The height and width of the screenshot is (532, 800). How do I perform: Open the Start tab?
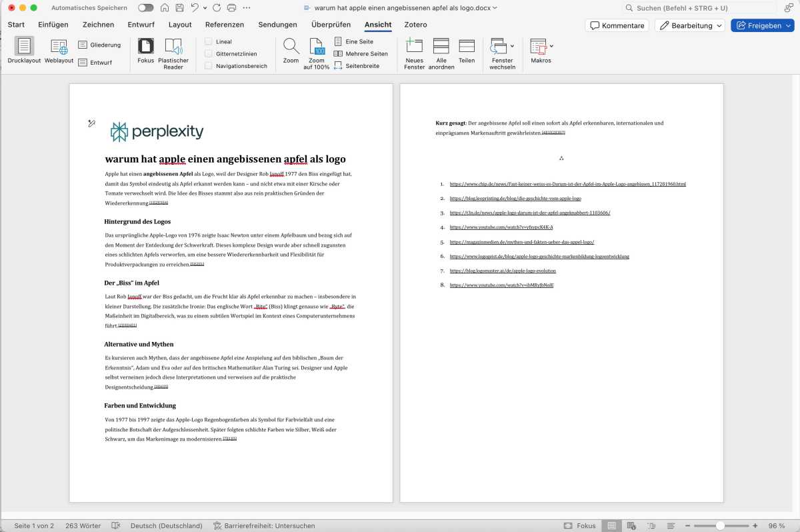16,25
